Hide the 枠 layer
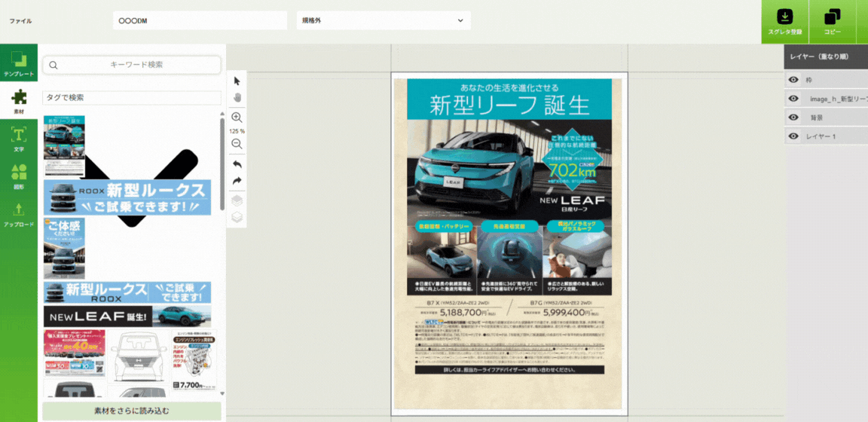Viewport: 868px width, 422px height. point(793,80)
